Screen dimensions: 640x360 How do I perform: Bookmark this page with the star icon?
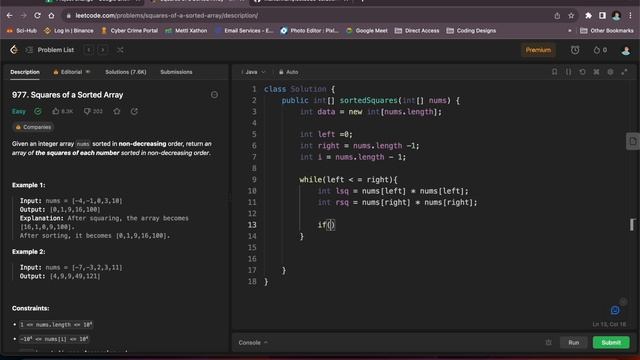[x=571, y=16]
